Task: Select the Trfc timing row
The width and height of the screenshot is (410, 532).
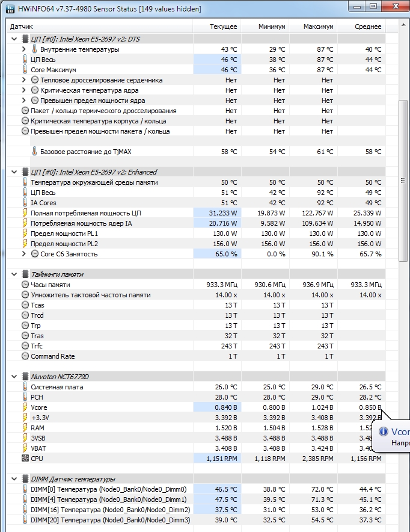Action: click(x=196, y=346)
